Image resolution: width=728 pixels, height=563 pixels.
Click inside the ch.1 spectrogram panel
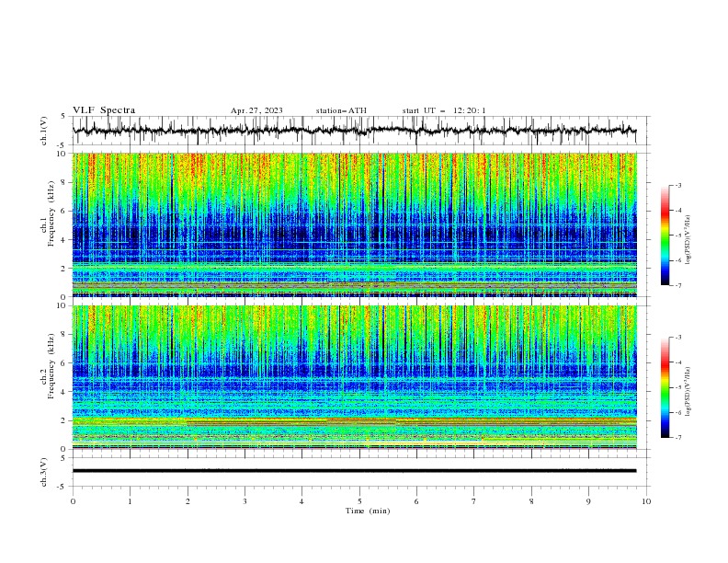[354, 224]
